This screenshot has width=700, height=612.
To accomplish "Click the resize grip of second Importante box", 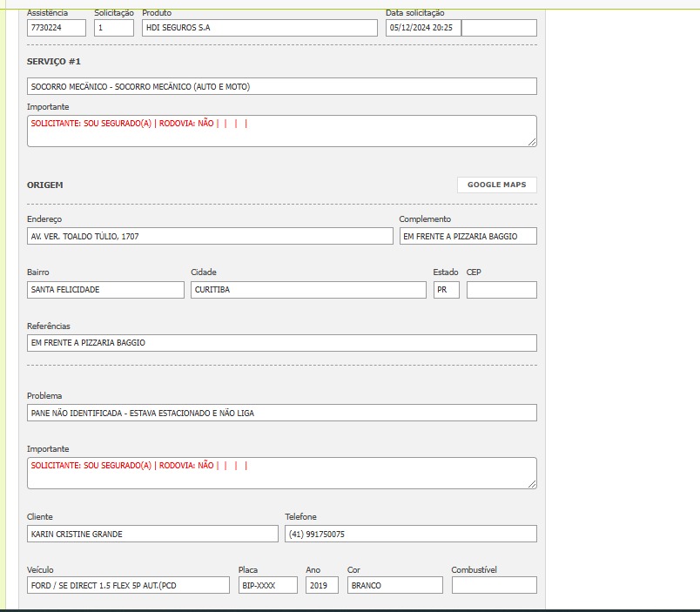I will pyautogui.click(x=532, y=484).
